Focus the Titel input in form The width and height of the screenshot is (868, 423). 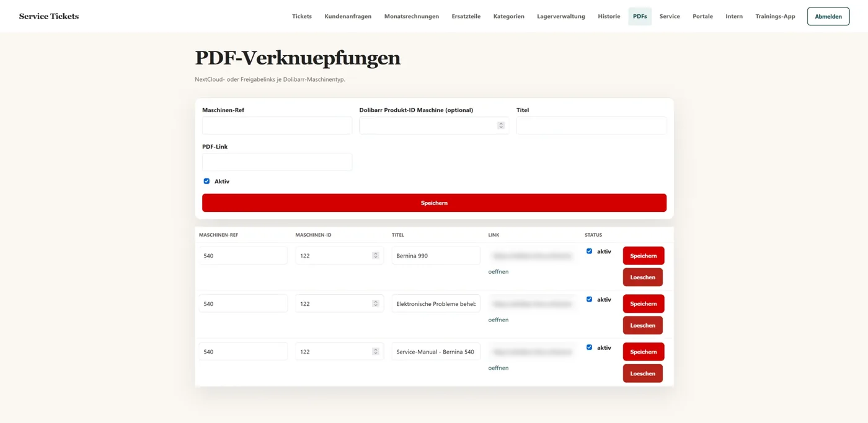point(591,125)
